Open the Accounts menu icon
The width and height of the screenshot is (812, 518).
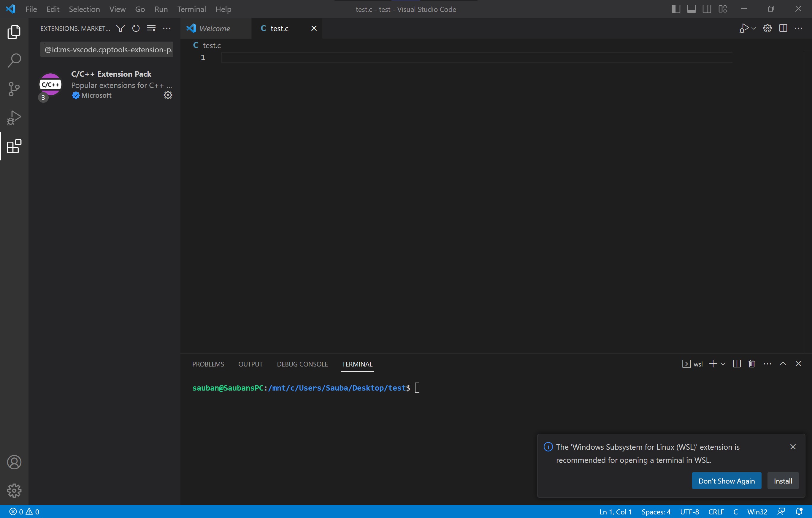point(14,462)
